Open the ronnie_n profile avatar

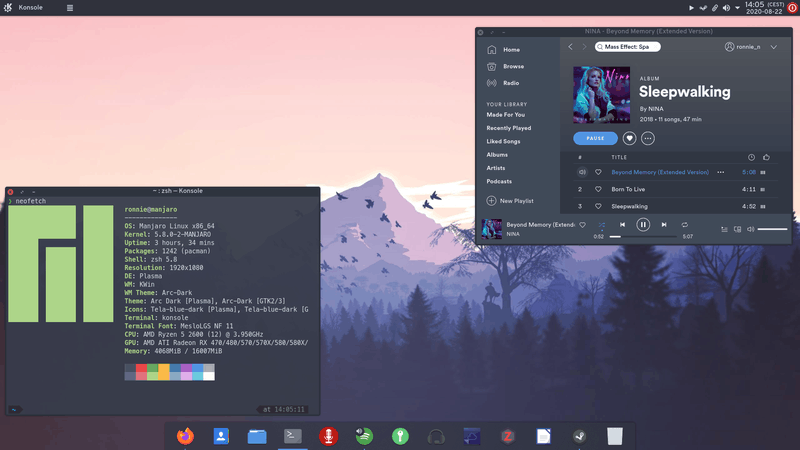730,46
